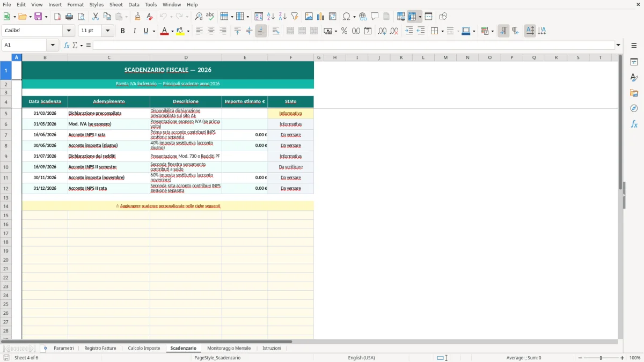
Task: Sort descending with the Z-A icon
Action: pos(283,17)
